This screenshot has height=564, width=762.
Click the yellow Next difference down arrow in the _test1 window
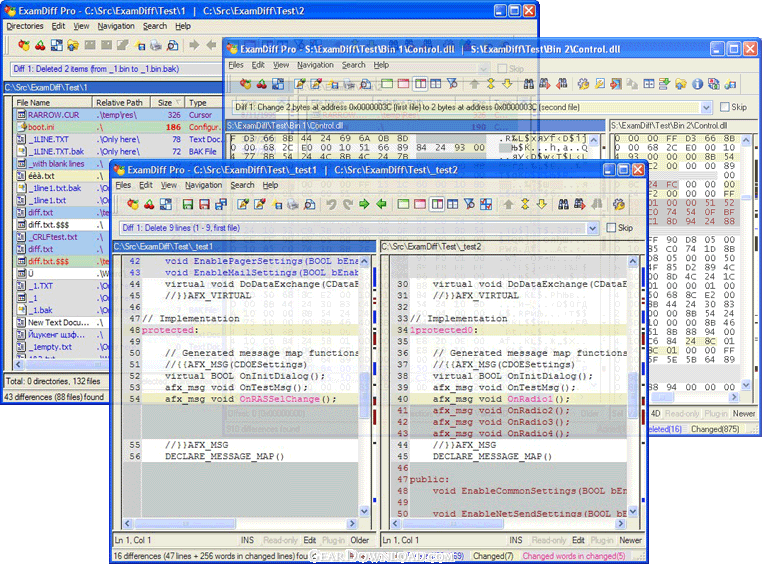click(x=542, y=205)
